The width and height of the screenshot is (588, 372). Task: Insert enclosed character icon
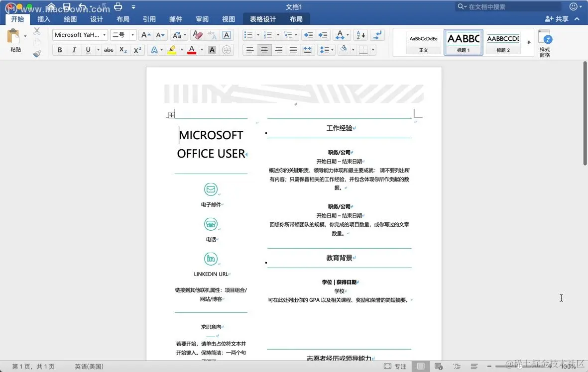(x=227, y=50)
